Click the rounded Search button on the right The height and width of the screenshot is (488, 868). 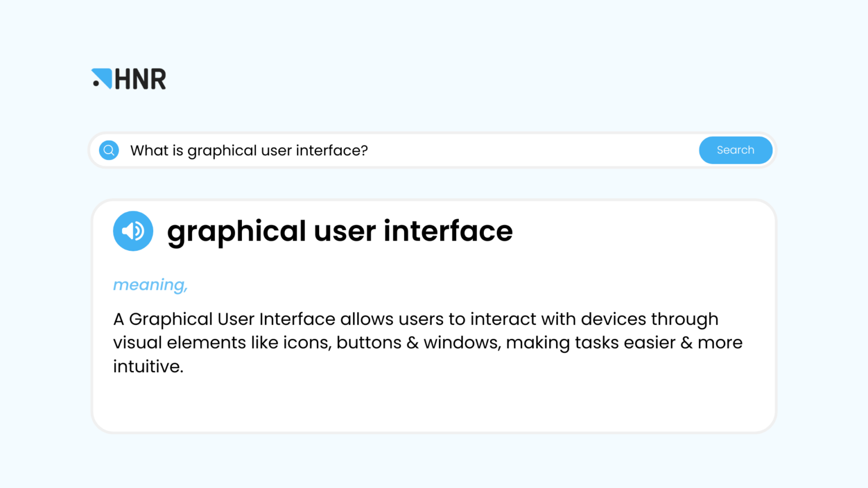coord(735,150)
